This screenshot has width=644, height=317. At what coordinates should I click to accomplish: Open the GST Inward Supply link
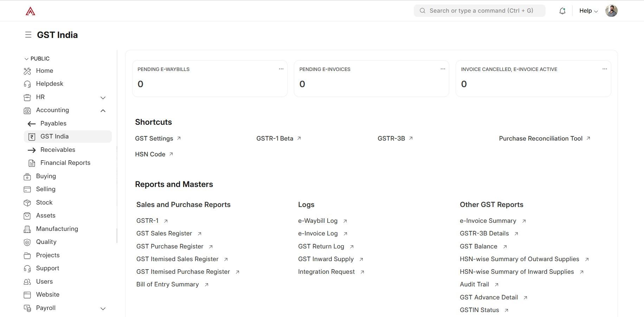coord(331,259)
